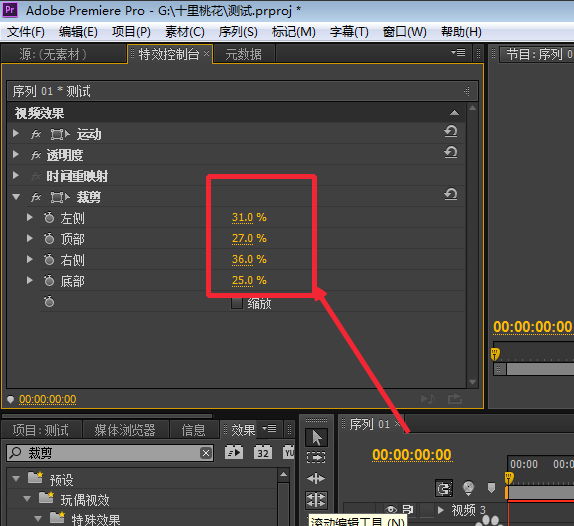Reset the 裁剪 effect
574x526 pixels.
coord(451,194)
